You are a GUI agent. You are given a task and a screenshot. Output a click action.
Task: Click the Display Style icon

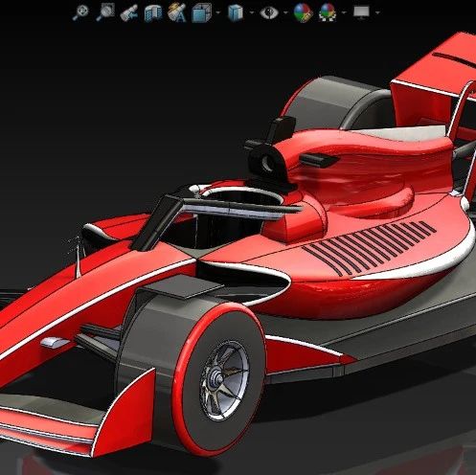(236, 13)
